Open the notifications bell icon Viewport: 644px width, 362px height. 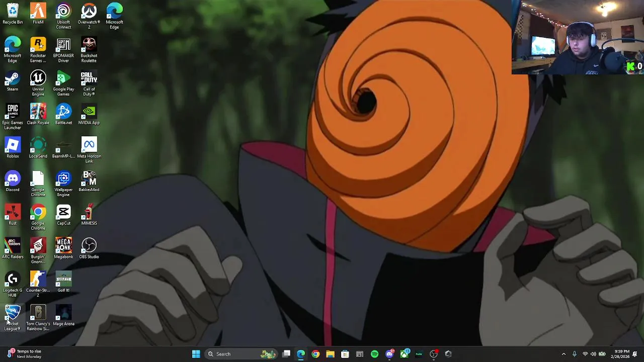pos(635,354)
